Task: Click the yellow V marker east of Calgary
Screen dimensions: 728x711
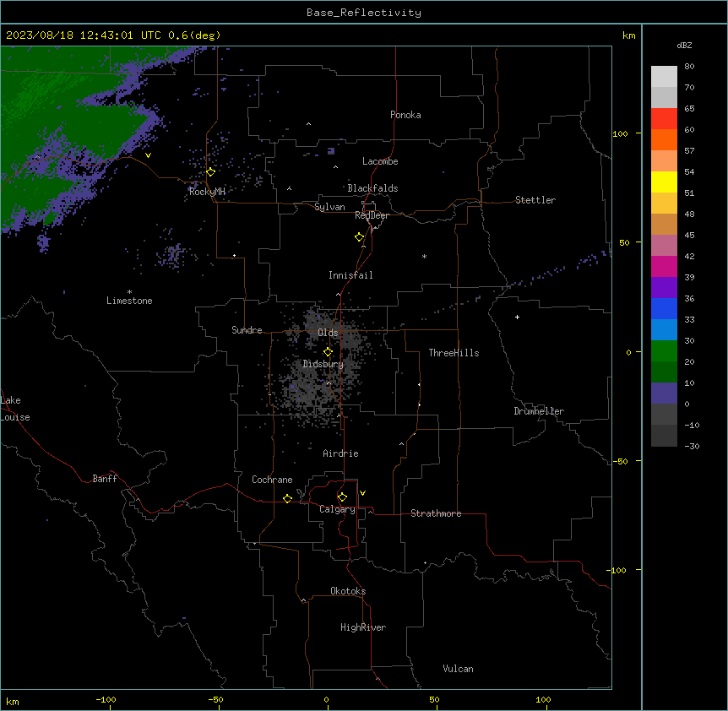Action: pyautogui.click(x=362, y=493)
